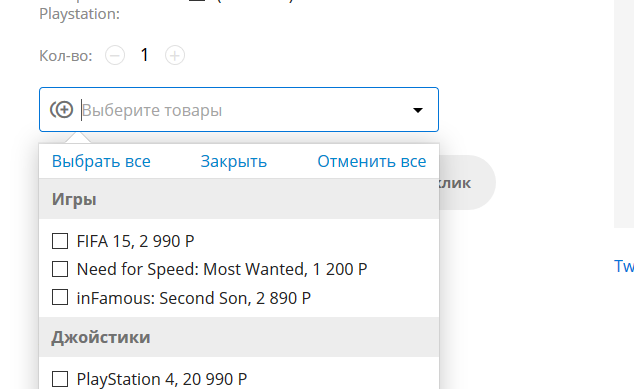Click the circled plus icon in product field
This screenshot has width=634, height=389.
coord(61,110)
